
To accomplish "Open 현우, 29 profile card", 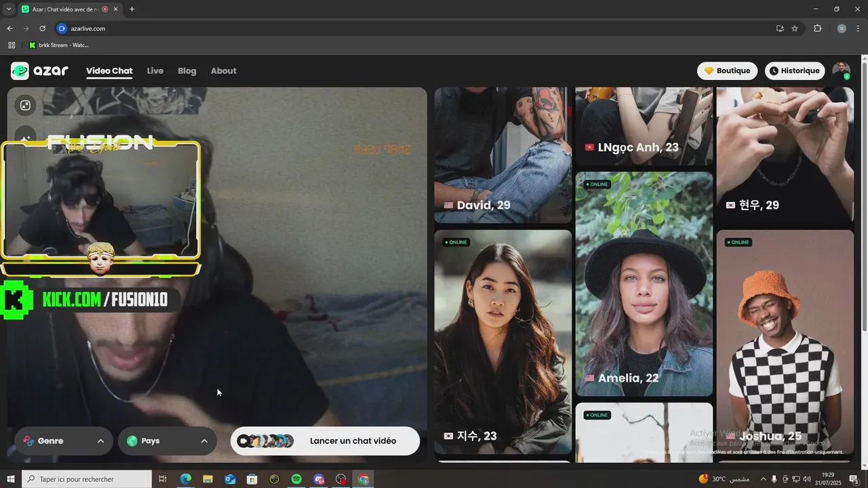I will point(785,155).
